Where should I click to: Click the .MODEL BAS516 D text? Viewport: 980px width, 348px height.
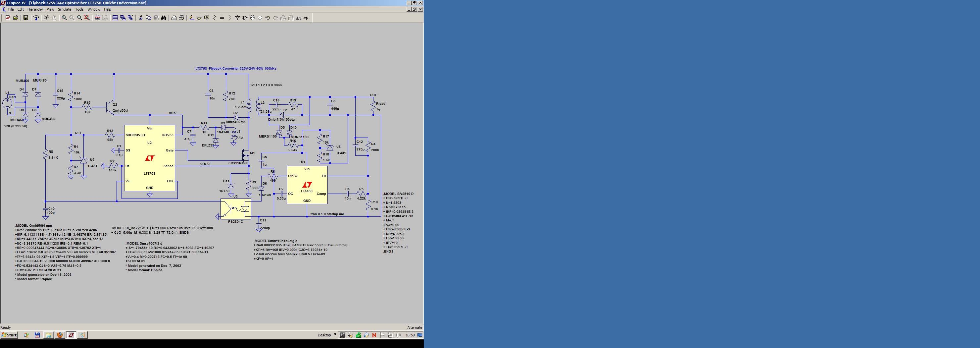point(398,194)
